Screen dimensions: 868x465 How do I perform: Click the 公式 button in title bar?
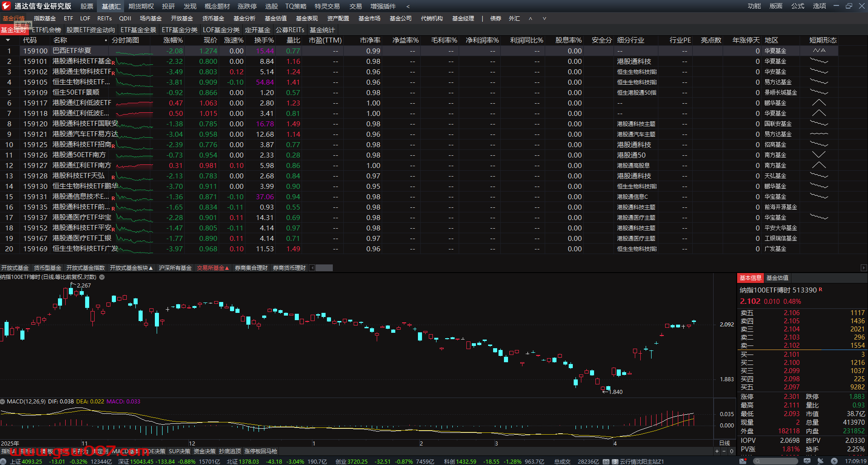(x=797, y=6)
